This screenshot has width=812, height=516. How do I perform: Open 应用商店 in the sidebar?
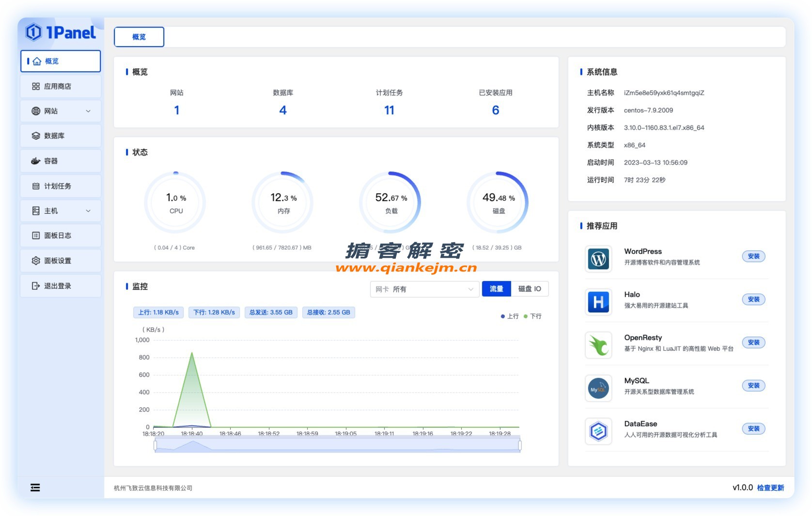61,86
